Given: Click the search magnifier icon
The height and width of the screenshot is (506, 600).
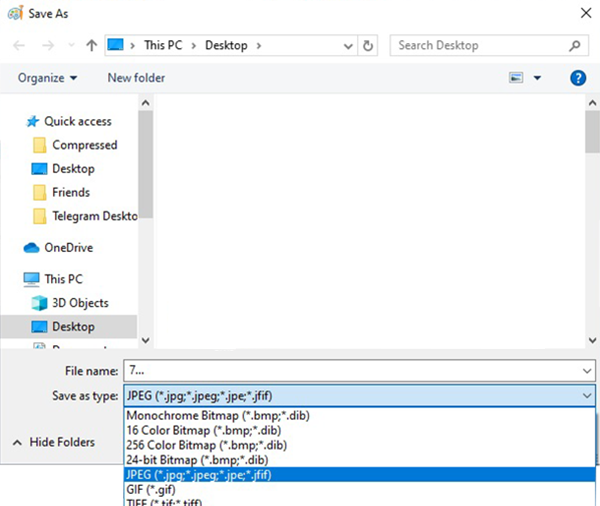Looking at the screenshot, I should click(x=574, y=46).
